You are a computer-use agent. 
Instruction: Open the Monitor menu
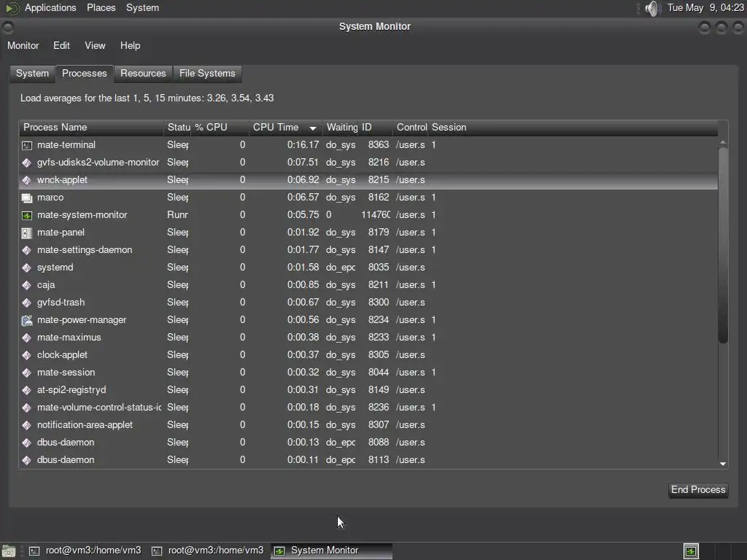pyautogui.click(x=23, y=46)
